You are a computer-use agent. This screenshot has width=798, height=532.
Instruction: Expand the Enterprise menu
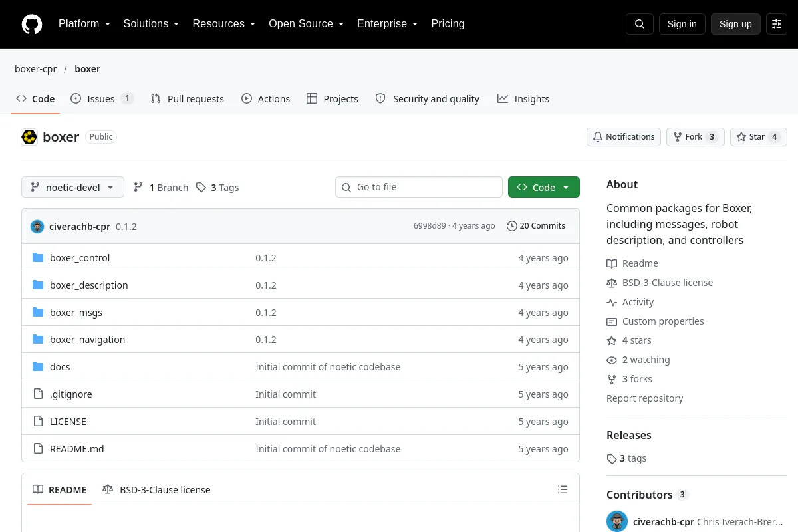tap(387, 24)
